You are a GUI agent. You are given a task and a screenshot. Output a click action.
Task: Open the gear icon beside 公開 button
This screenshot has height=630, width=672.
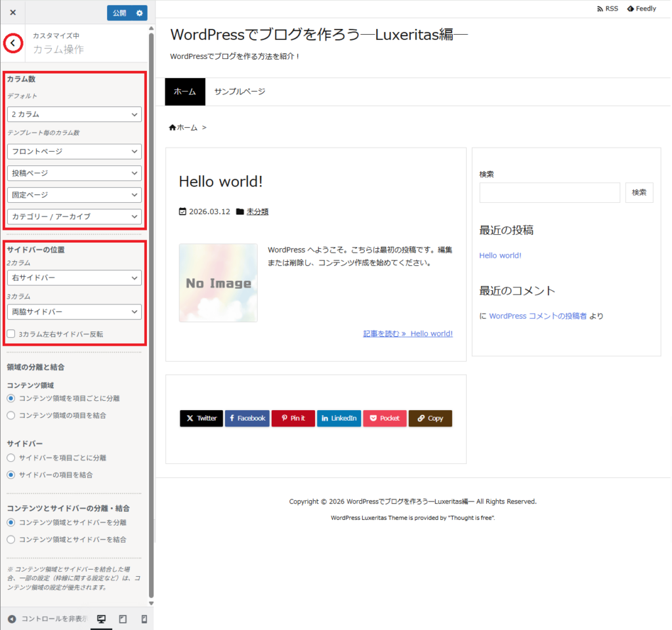tap(138, 12)
